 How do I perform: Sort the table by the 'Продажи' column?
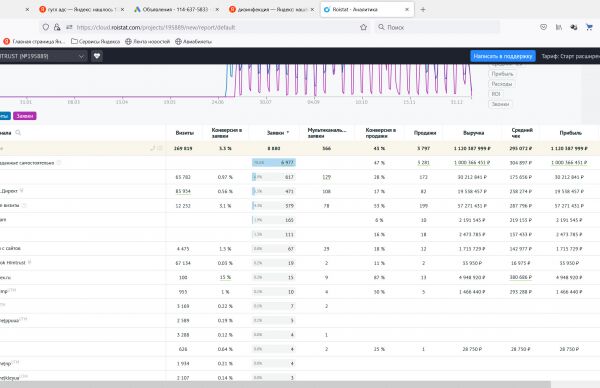point(425,133)
